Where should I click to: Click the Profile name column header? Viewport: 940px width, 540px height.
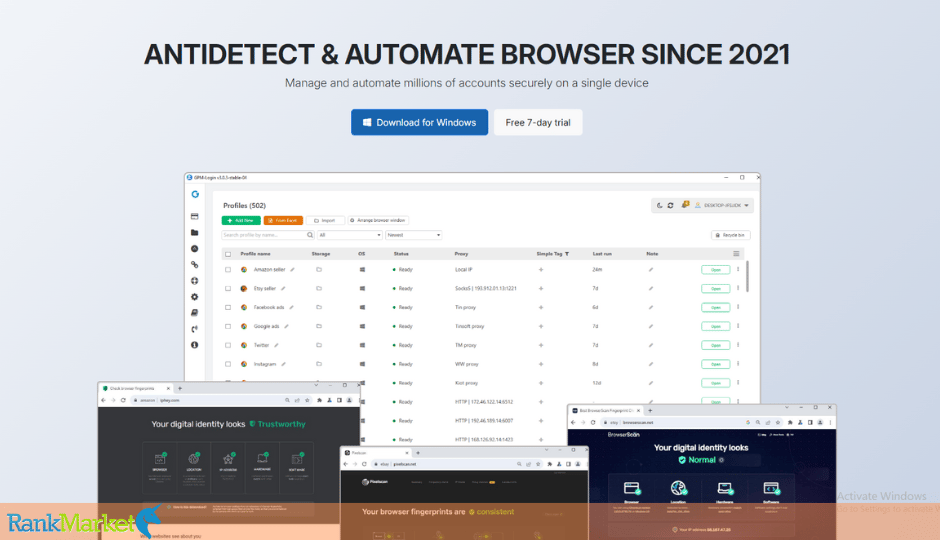click(255, 254)
